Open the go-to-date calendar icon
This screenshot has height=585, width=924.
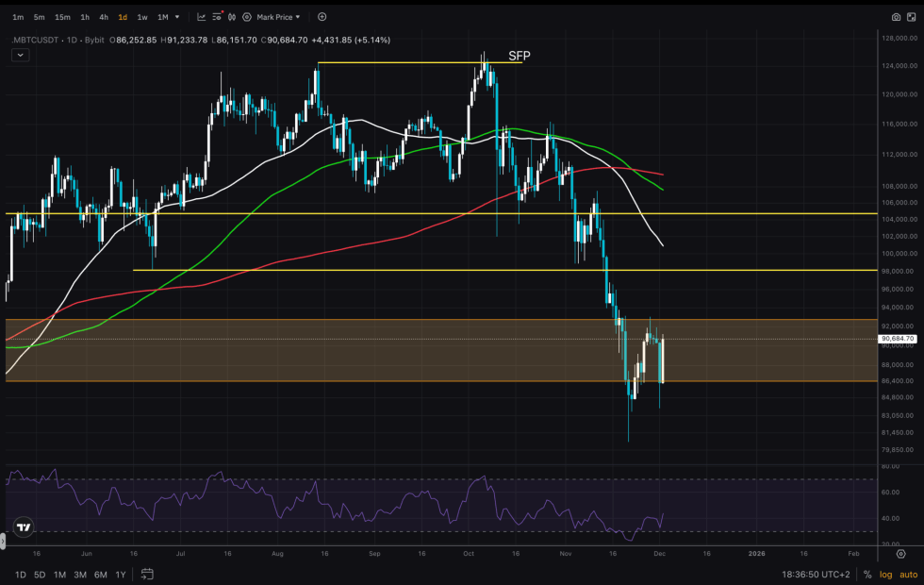click(x=147, y=574)
